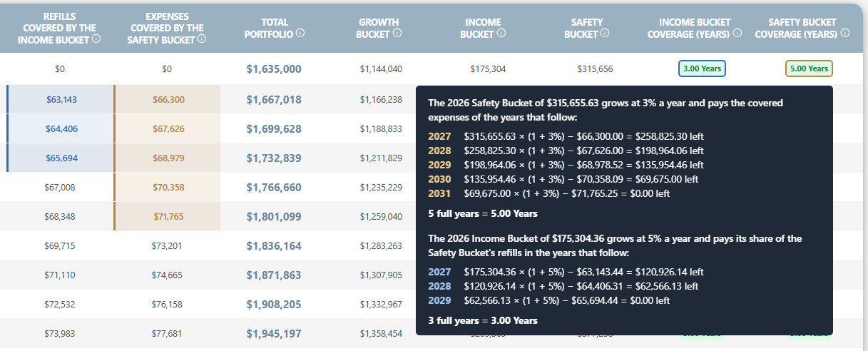Click the $315,656 safety bucket value
The image size is (868, 351).
595,69
